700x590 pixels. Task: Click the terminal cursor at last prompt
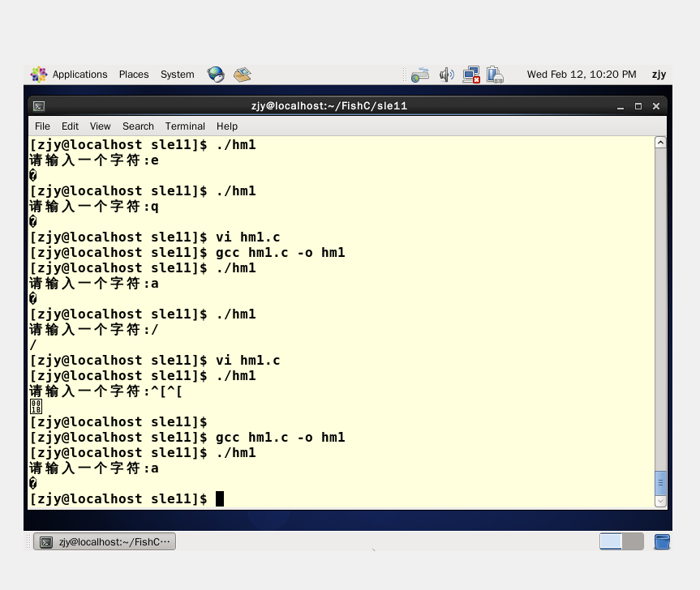pos(220,498)
